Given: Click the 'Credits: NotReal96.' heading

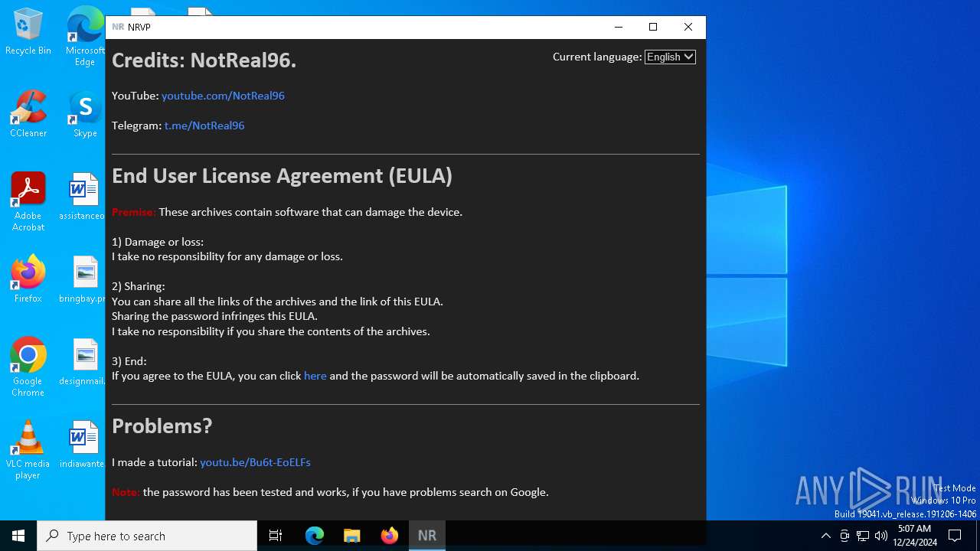Looking at the screenshot, I should 204,60.
